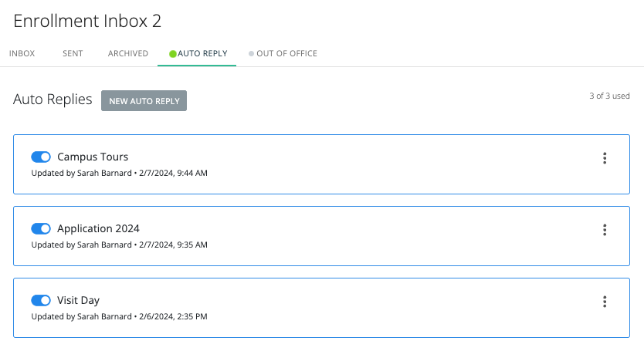644x351 pixels.
Task: Click the '3 of 3 used' counter
Action: [609, 96]
